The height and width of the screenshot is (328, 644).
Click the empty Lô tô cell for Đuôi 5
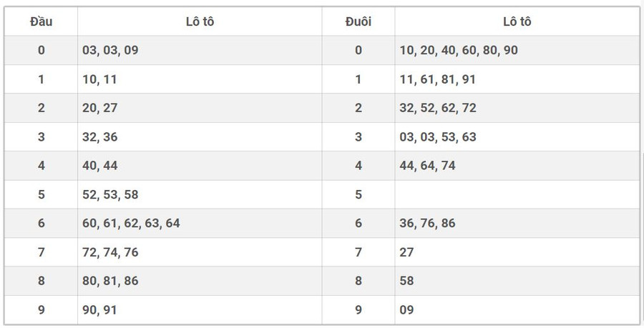517,194
